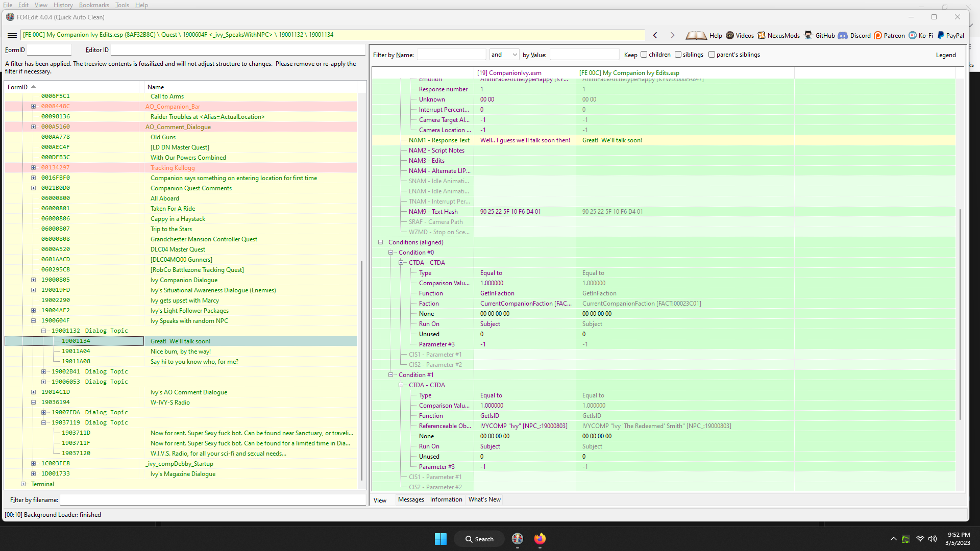Image resolution: width=980 pixels, height=551 pixels.
Task: Select the 'Nice bum, by the way!' record
Action: pos(181,352)
